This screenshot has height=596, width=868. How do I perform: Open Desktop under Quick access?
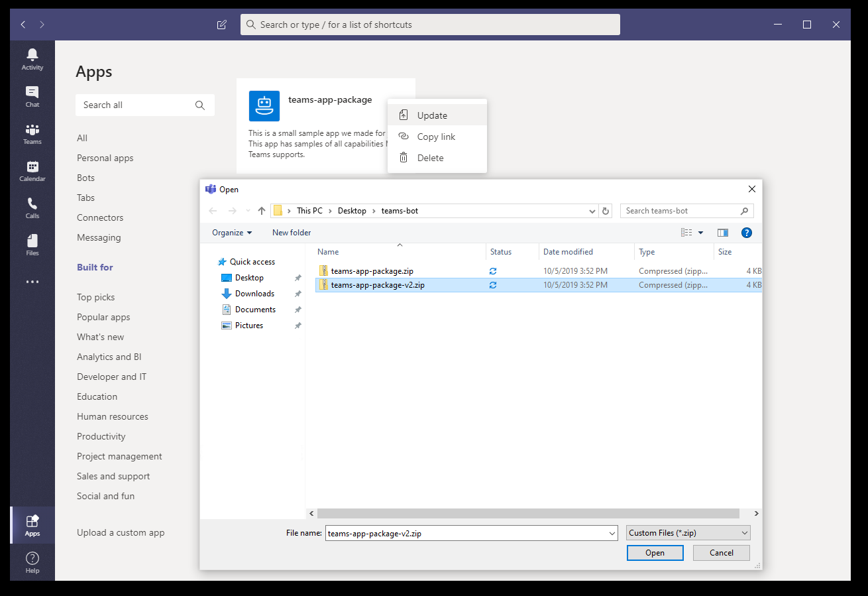pos(249,278)
